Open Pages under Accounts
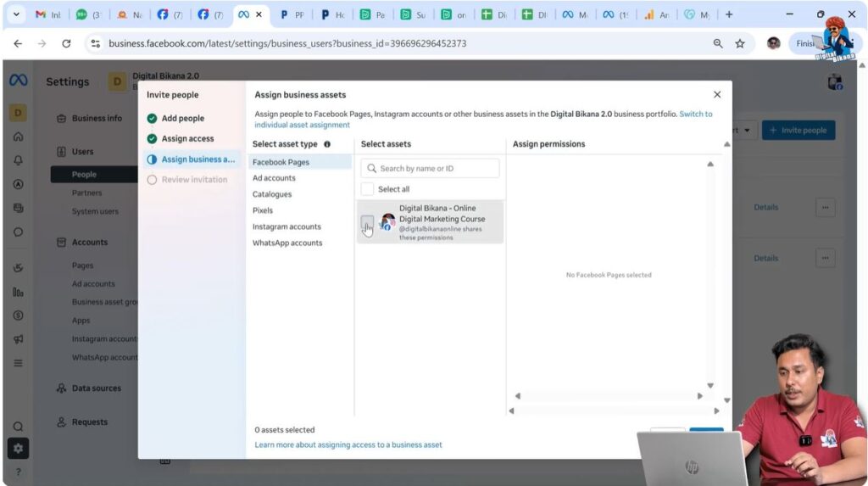This screenshot has width=868, height=486. point(82,265)
